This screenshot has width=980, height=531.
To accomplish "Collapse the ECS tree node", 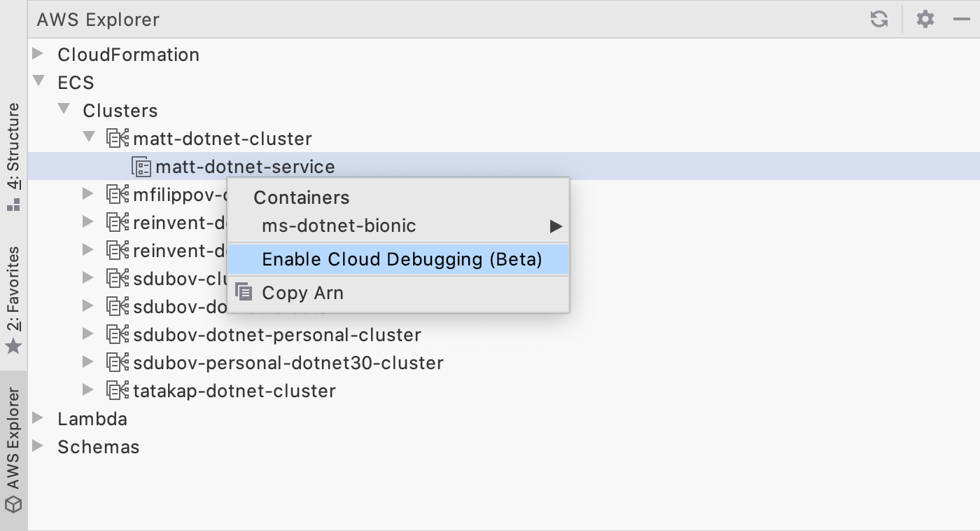I will (x=39, y=82).
